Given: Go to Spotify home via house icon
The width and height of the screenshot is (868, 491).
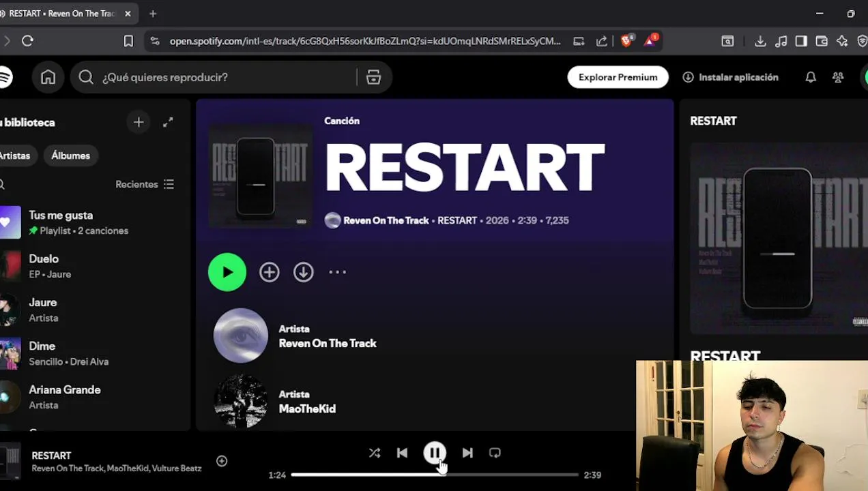Looking at the screenshot, I should (48, 77).
